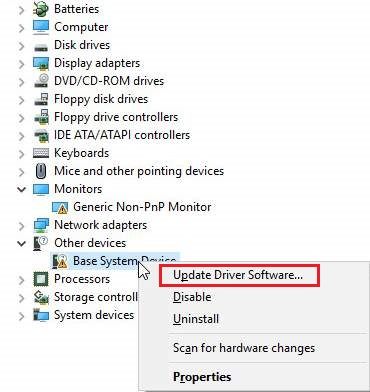370x392 pixels.
Task: Expand the System devices node
Action: click(x=21, y=315)
